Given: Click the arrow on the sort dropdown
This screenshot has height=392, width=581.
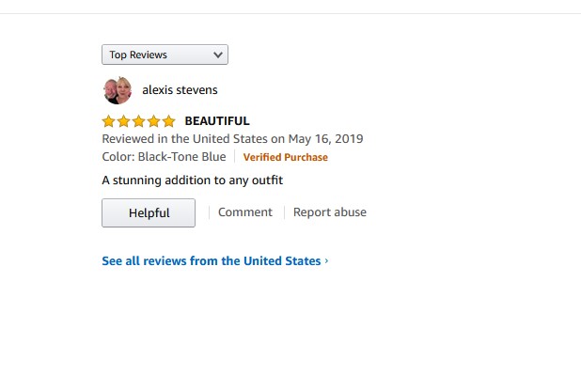Looking at the screenshot, I should coord(219,55).
